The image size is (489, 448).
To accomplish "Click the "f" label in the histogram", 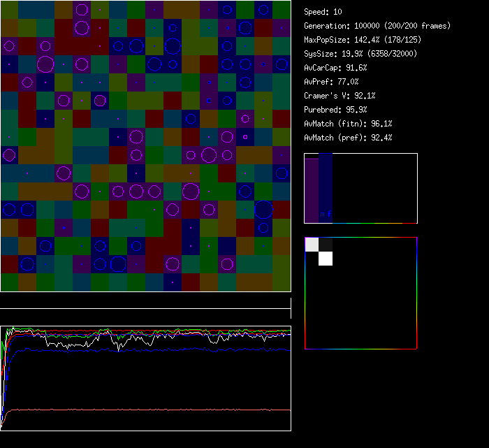I will pos(328,214).
